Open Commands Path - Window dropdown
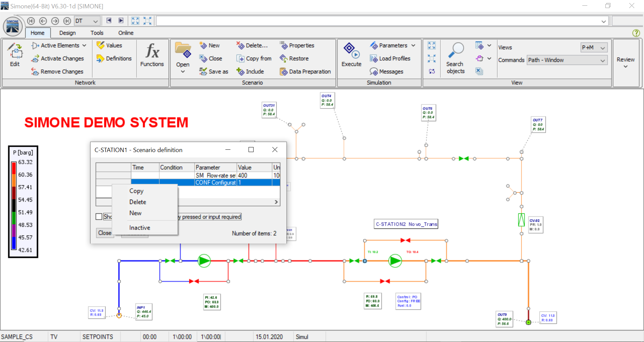 (567, 60)
